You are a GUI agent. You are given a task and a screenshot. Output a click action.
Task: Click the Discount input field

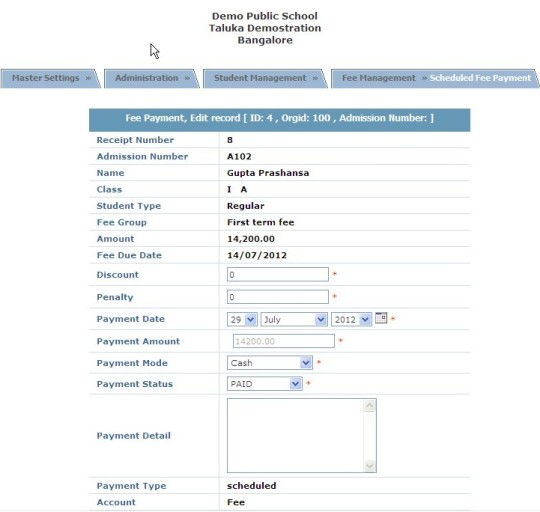coord(278,274)
